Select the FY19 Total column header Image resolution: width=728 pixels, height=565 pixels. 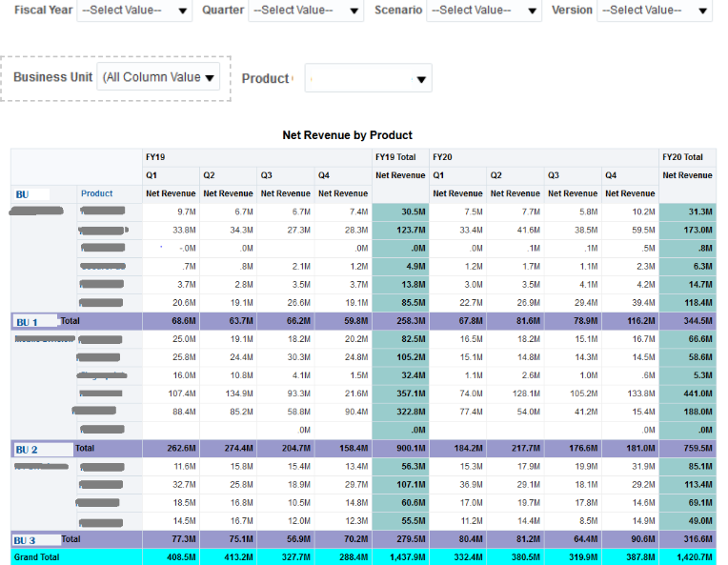(x=395, y=157)
